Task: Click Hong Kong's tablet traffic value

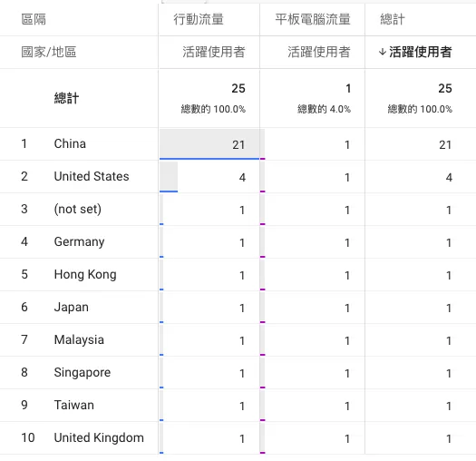Action: (347, 275)
